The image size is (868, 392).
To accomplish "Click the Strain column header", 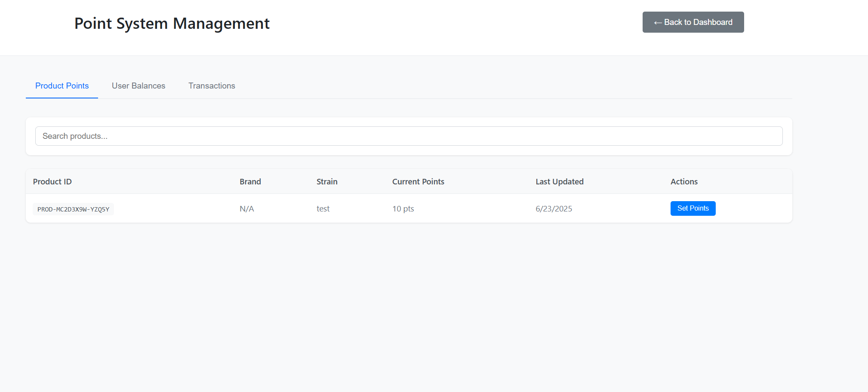I will click(327, 182).
